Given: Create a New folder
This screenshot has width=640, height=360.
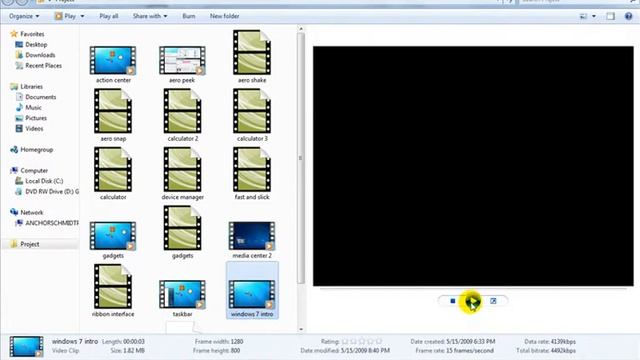Looking at the screenshot, I should pyautogui.click(x=224, y=16).
